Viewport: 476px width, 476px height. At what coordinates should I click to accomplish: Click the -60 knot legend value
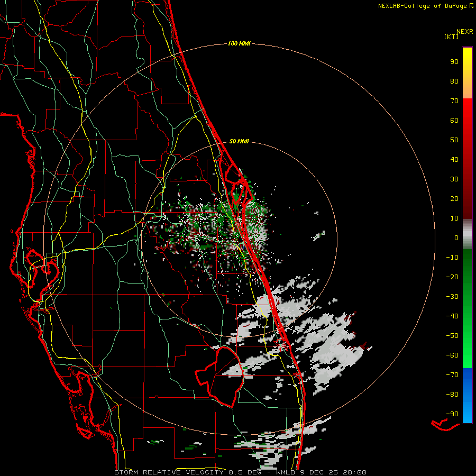coord(452,355)
